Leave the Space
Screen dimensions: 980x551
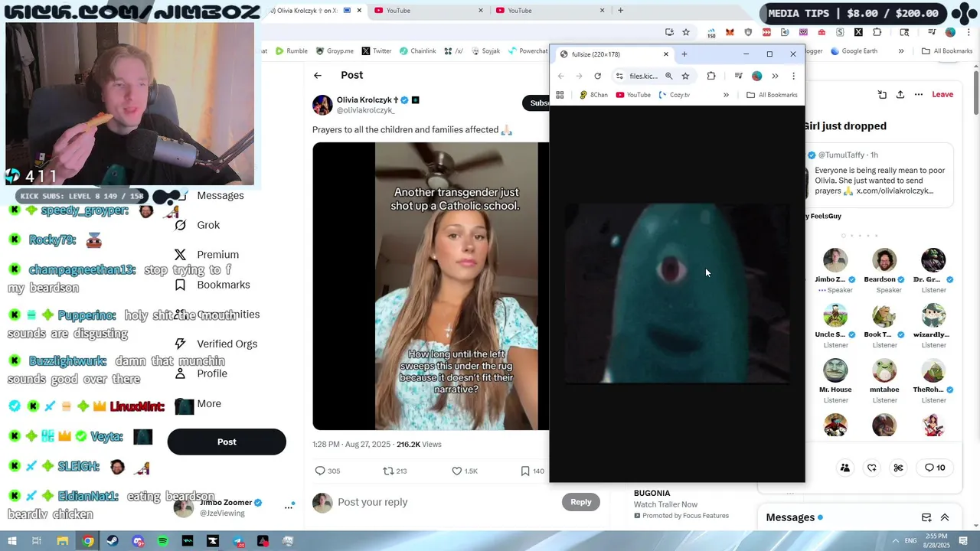(x=942, y=94)
